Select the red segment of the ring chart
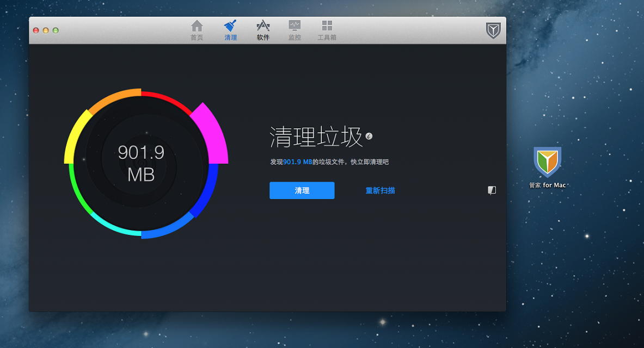The height and width of the screenshot is (348, 644). pyautogui.click(x=168, y=101)
